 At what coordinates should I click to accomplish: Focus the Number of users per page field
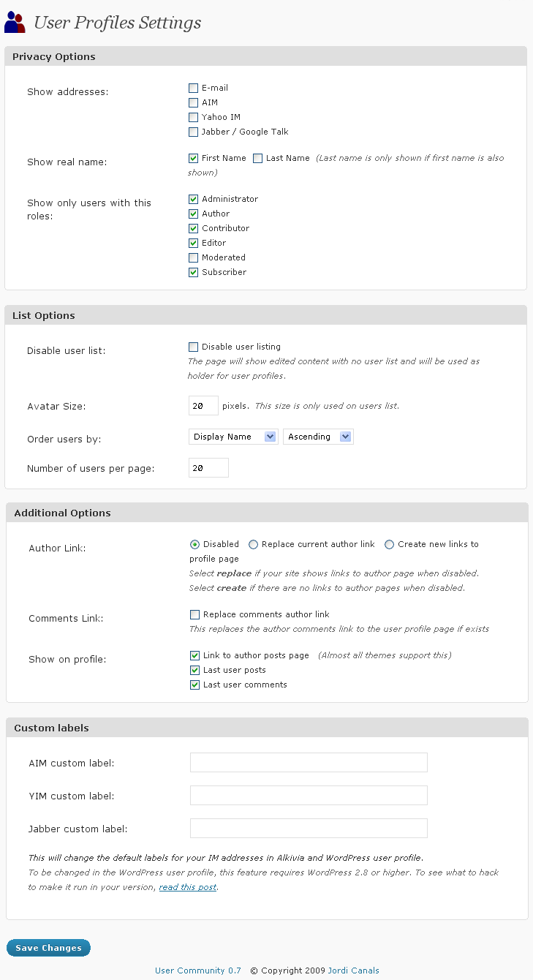[x=208, y=468]
